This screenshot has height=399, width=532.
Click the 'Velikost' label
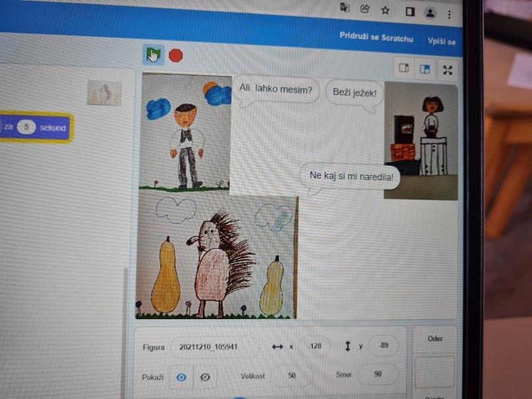[x=252, y=376]
